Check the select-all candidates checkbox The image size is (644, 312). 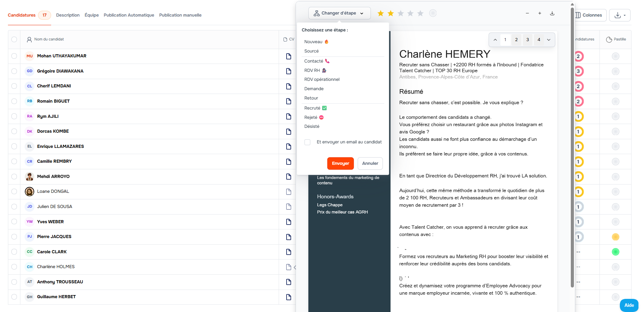[x=14, y=39]
